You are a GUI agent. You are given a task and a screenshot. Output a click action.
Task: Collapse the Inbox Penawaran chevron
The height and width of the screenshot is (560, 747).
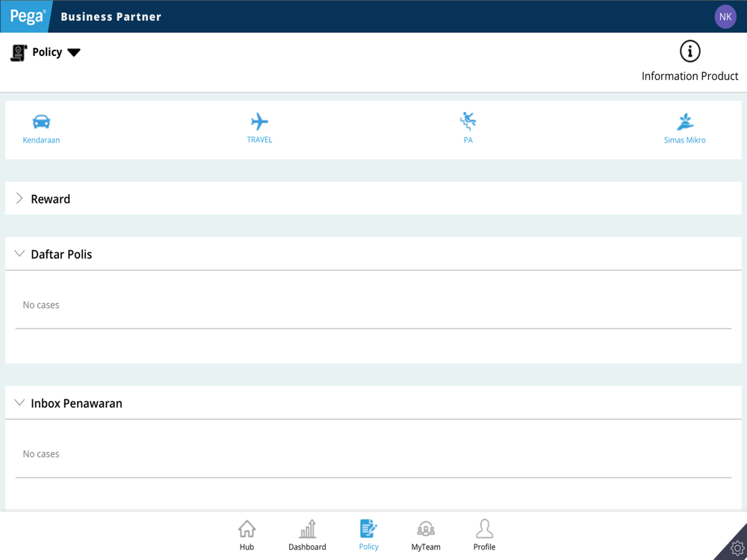pyautogui.click(x=19, y=402)
